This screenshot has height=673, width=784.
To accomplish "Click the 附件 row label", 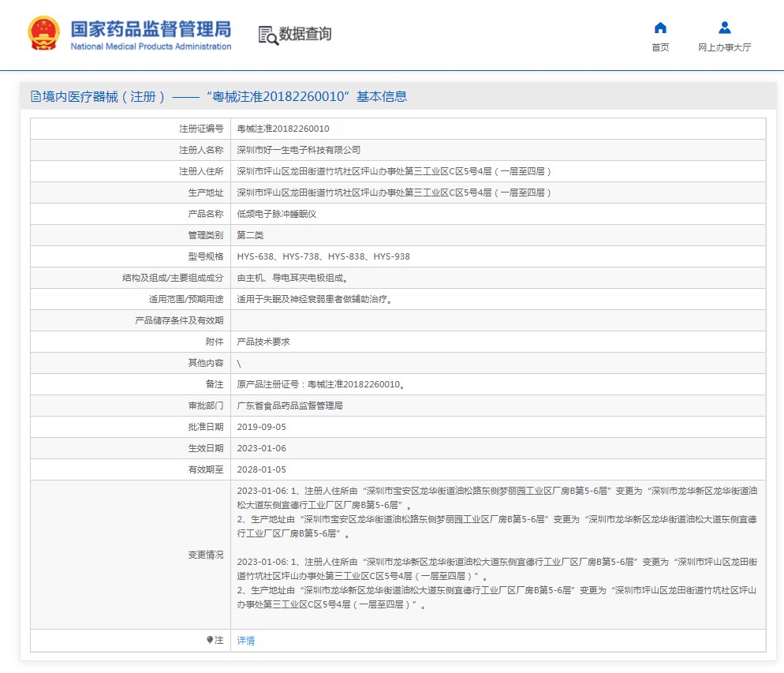I will pos(215,342).
